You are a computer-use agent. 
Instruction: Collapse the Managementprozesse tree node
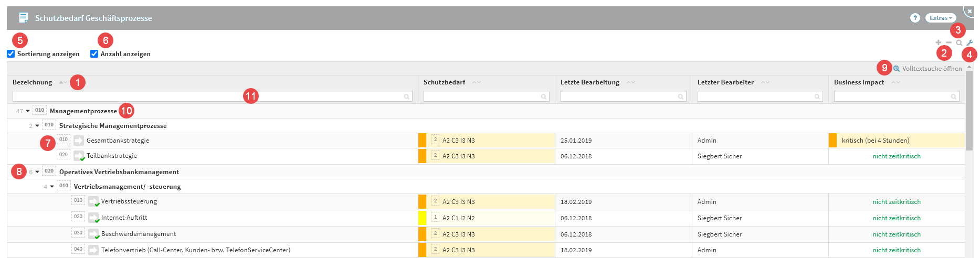[x=28, y=111]
